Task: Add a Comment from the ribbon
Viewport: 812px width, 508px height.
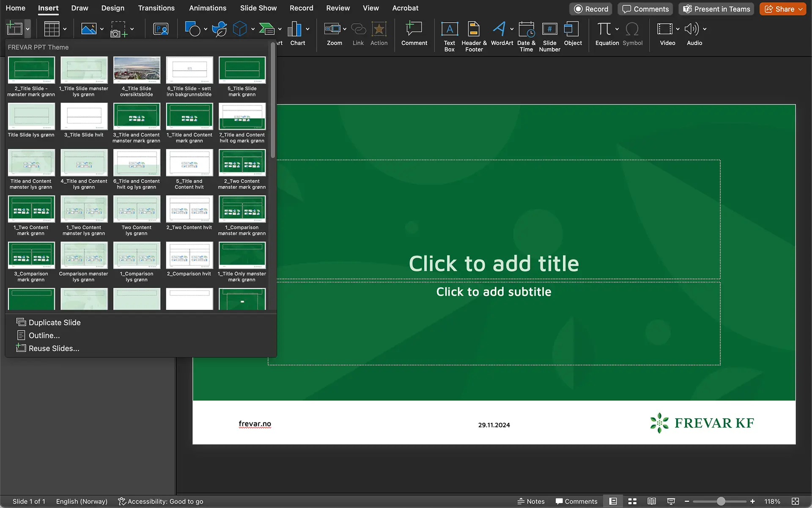Action: (x=414, y=30)
